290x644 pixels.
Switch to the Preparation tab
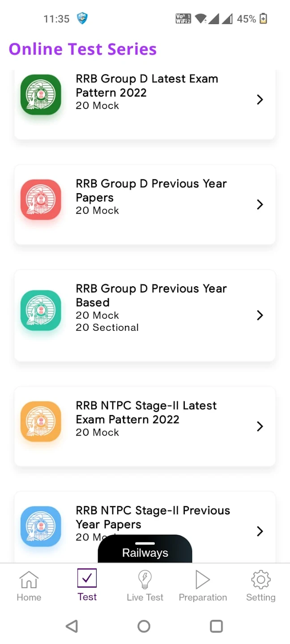(x=203, y=586)
